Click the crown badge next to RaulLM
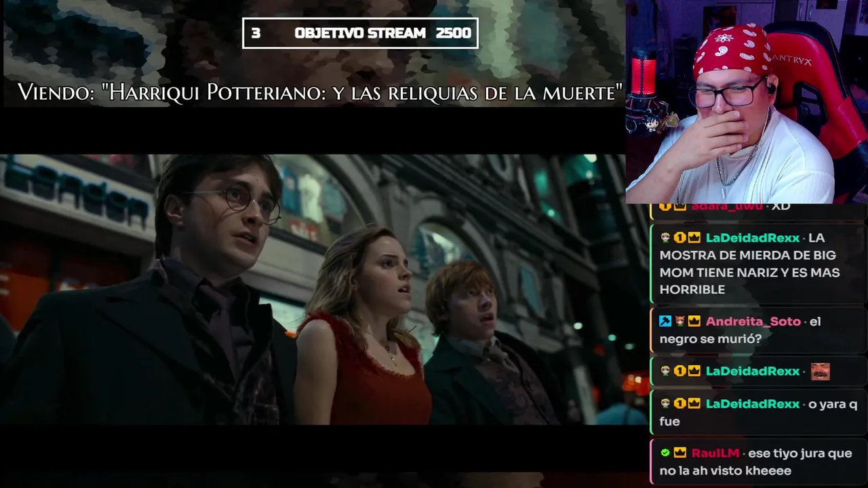868x488 pixels. click(x=680, y=453)
